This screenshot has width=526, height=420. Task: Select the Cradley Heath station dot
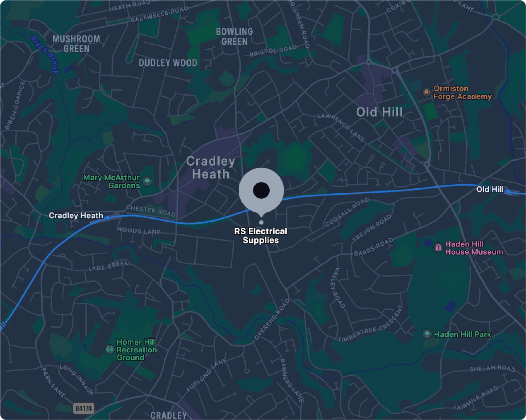pyautogui.click(x=107, y=218)
